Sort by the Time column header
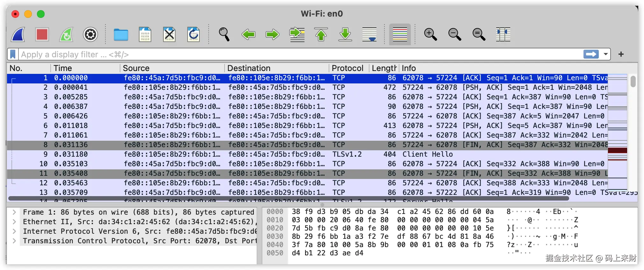This screenshot has width=644, height=270. coord(85,68)
